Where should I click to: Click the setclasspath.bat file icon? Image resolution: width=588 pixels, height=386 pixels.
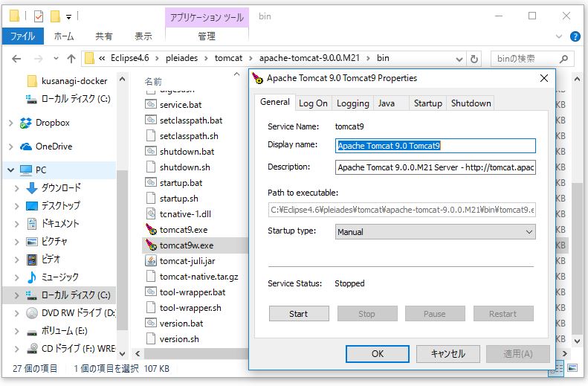pyautogui.click(x=151, y=120)
